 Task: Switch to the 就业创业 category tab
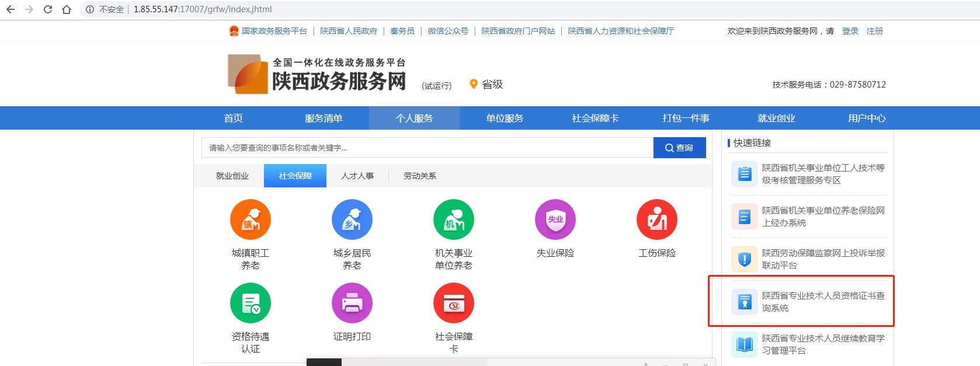(x=232, y=176)
